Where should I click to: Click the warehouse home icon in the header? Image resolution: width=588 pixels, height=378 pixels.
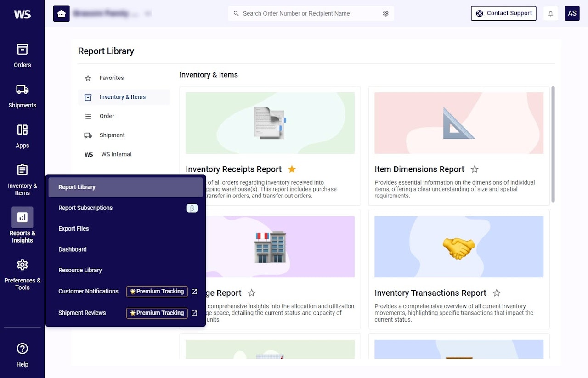61,13
